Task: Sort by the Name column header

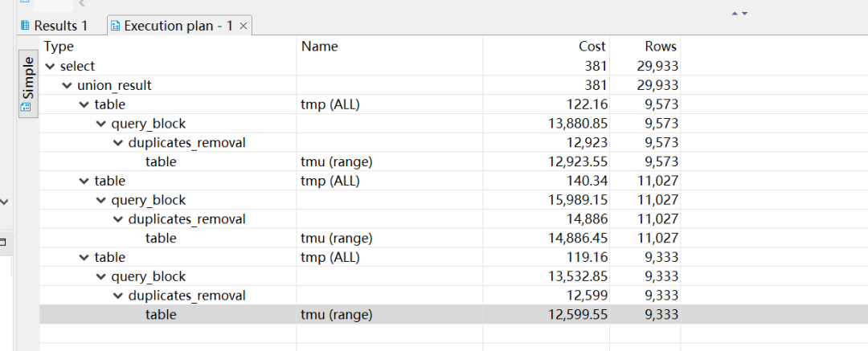Action: click(x=319, y=47)
